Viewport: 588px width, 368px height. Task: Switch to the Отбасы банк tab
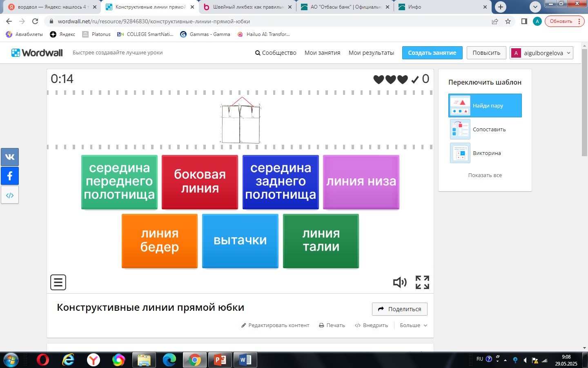(344, 7)
